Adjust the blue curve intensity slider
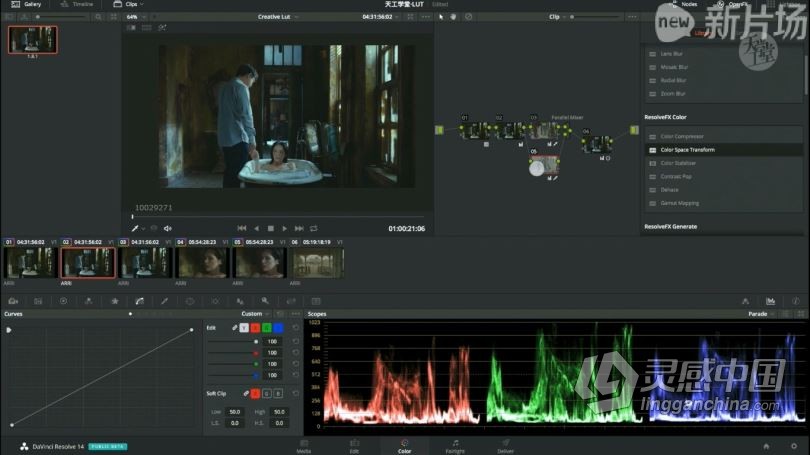 (x=232, y=375)
